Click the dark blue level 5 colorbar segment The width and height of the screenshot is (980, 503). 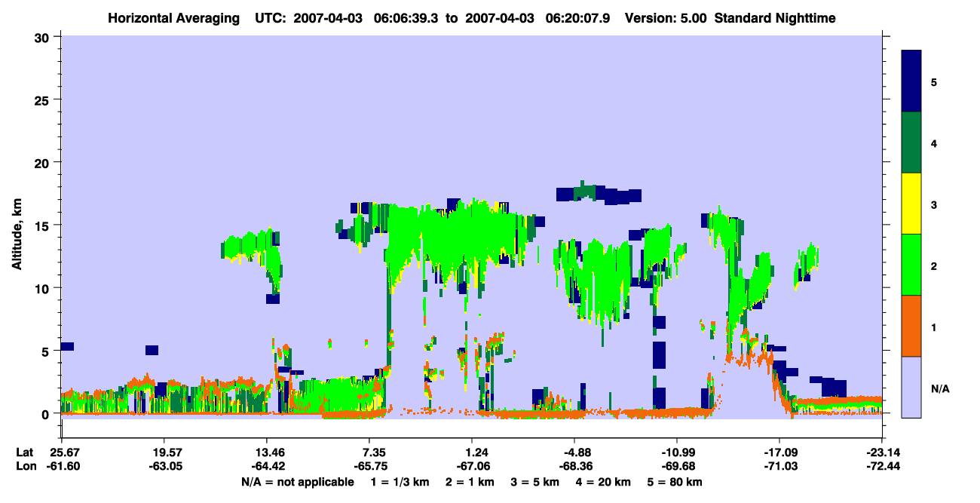tap(911, 81)
